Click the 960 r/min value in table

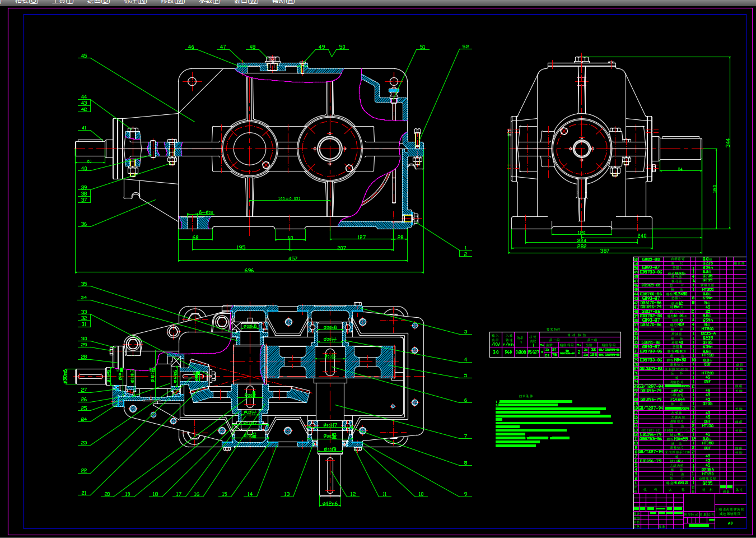[x=508, y=353]
